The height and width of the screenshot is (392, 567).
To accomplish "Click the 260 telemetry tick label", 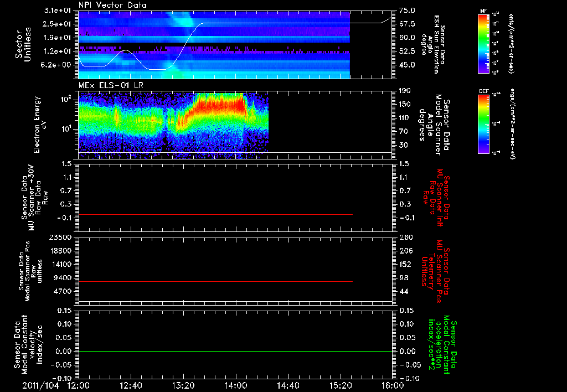I will pyautogui.click(x=405, y=237).
